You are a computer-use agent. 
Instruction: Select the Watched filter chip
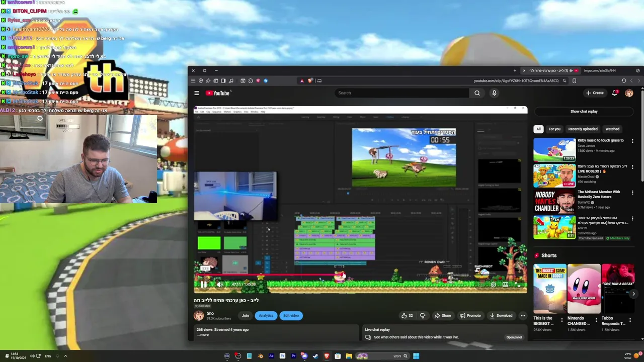(x=612, y=129)
